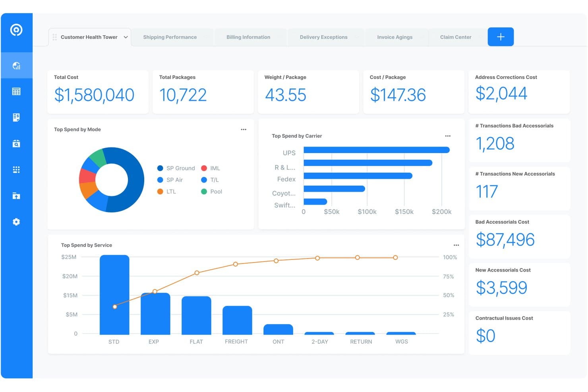
Task: Click the red IML legend dot
Action: pyautogui.click(x=204, y=168)
